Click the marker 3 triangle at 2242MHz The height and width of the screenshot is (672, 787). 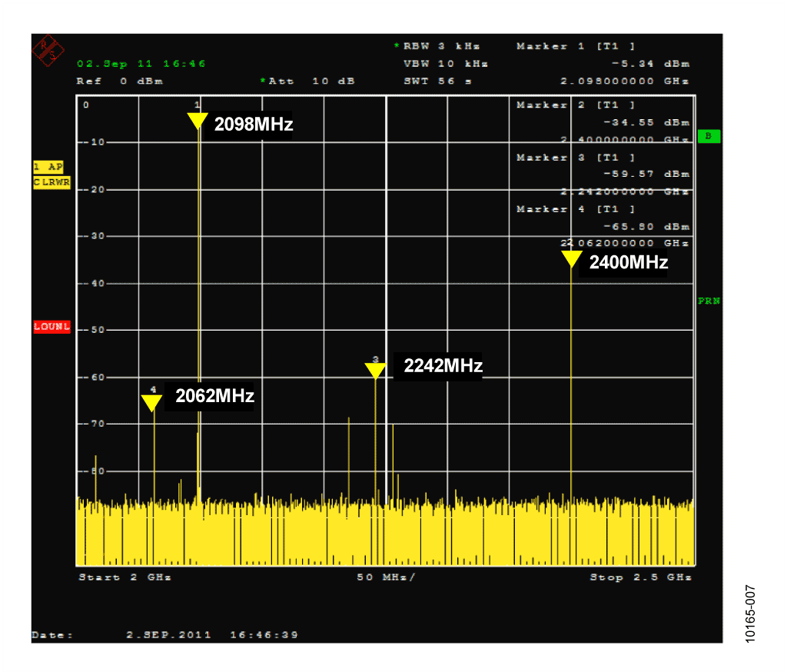click(375, 371)
